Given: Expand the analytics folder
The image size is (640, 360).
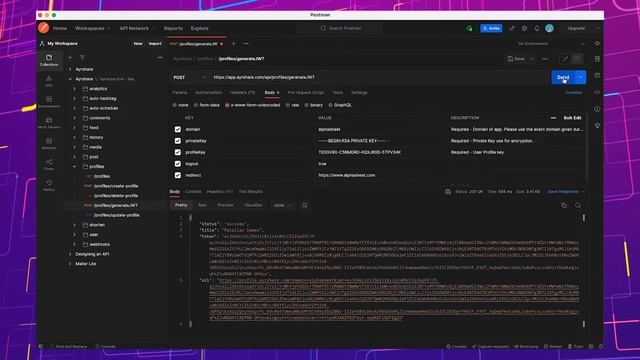Looking at the screenshot, I should click(75, 89).
